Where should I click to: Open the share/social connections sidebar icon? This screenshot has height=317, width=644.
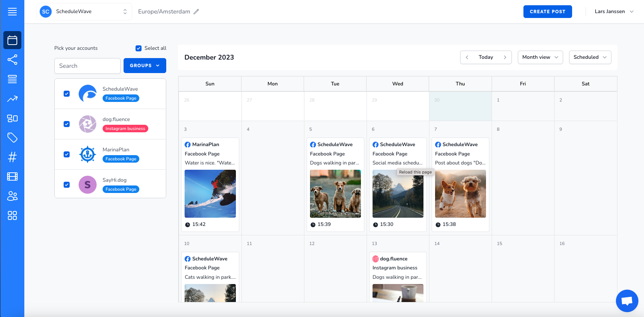12,60
